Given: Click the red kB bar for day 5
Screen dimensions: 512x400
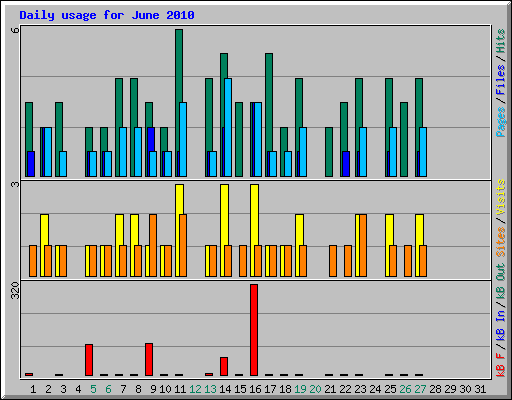Looking at the screenshot, I should coord(89,360).
